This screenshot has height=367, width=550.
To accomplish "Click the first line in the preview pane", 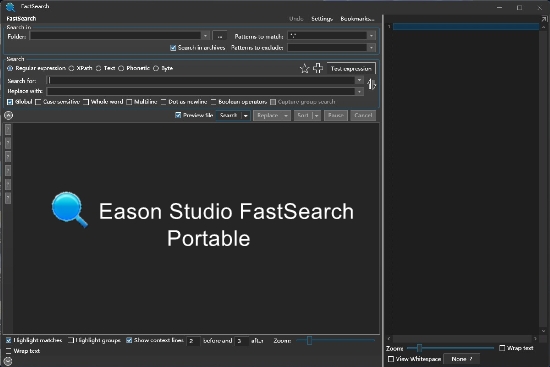I will pyautogui.click(x=466, y=26).
